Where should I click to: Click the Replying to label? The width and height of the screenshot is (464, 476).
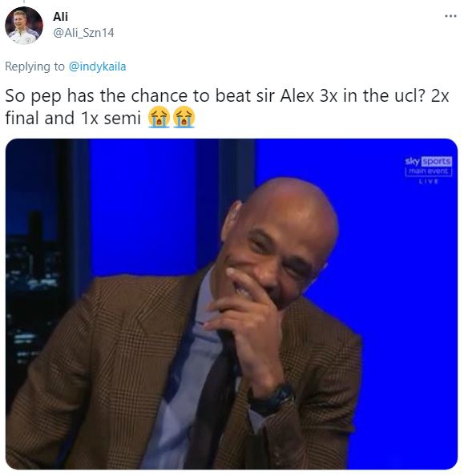tap(34, 67)
